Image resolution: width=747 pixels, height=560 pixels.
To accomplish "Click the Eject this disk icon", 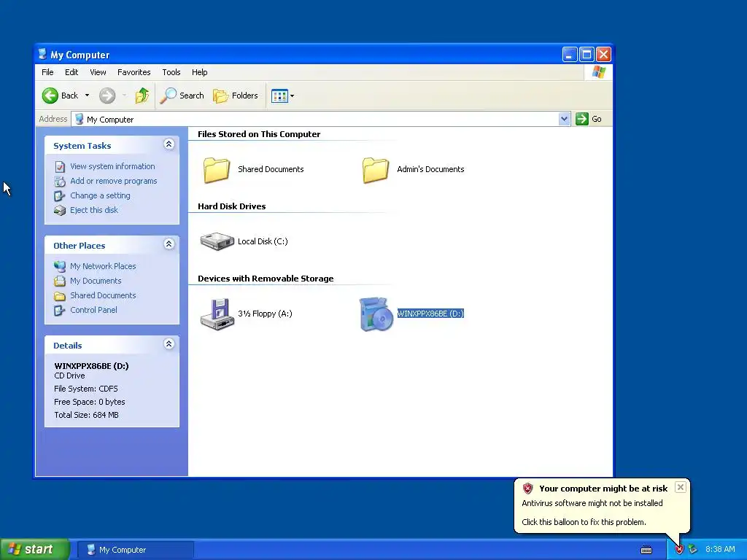I will 60,211.
